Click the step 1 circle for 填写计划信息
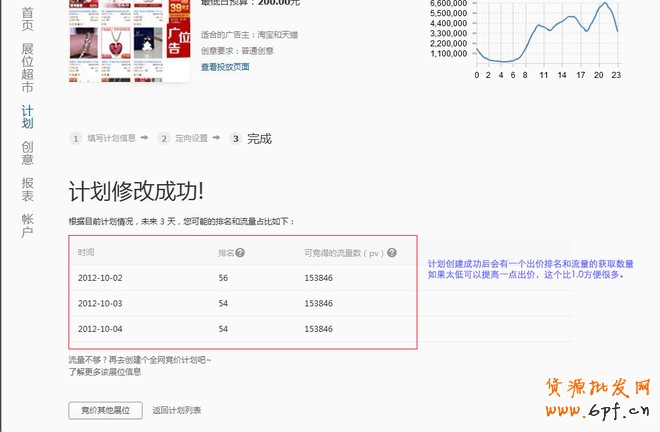Screen dimensions: 660x432 coord(75,138)
